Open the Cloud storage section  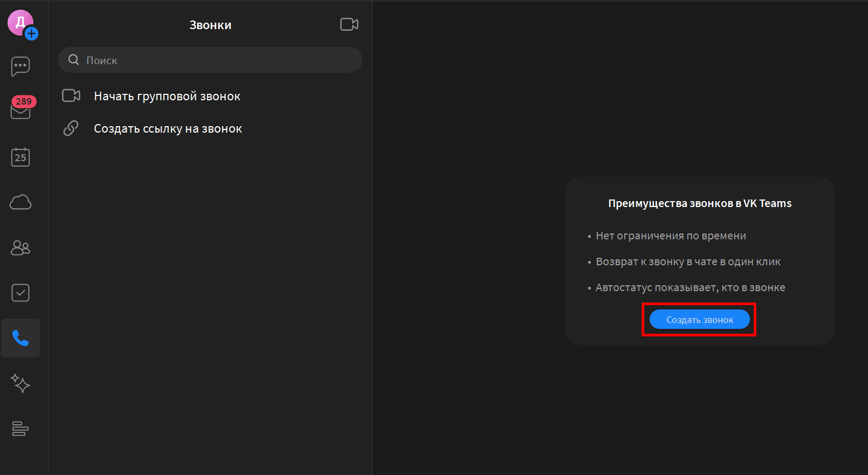tap(20, 202)
